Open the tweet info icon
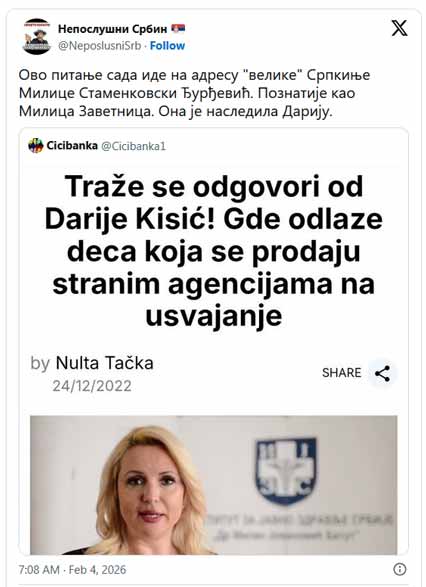426x587 pixels. 400,569
